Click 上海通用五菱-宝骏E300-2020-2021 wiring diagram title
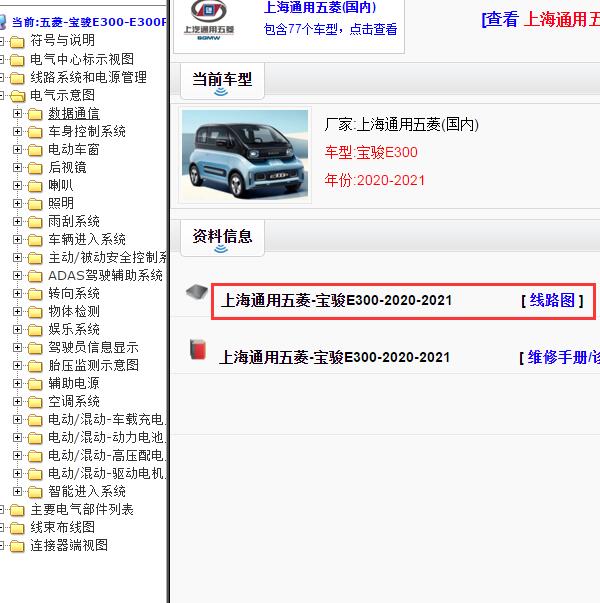This screenshot has height=603, width=600. [336, 300]
